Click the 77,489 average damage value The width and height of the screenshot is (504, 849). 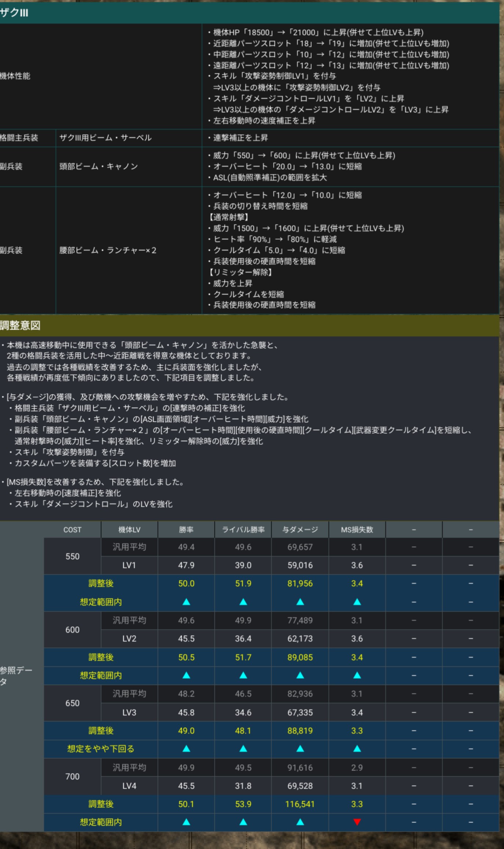[300, 620]
